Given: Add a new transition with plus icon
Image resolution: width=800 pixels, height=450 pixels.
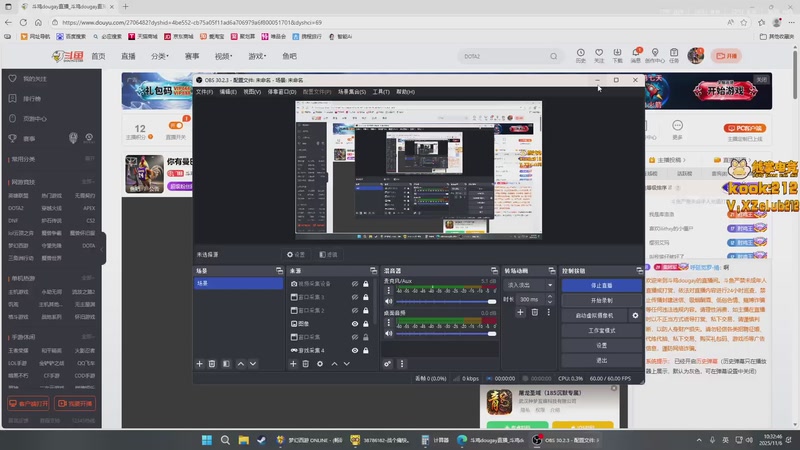Looking at the screenshot, I should [520, 312].
